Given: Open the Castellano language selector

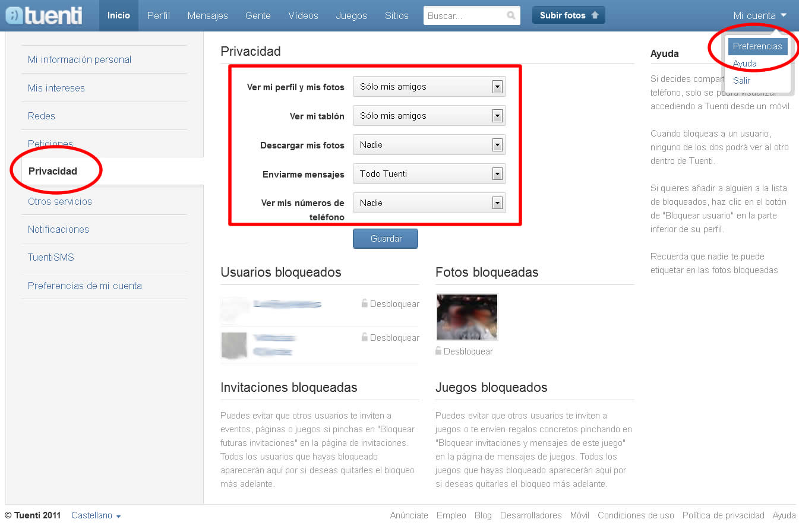Looking at the screenshot, I should click(96, 515).
